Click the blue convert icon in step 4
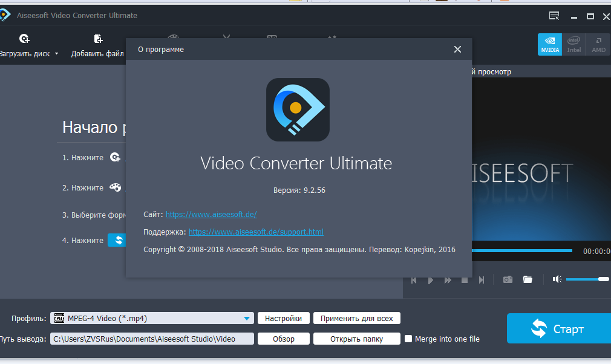Image resolution: width=611 pixels, height=364 pixels. 117,240
